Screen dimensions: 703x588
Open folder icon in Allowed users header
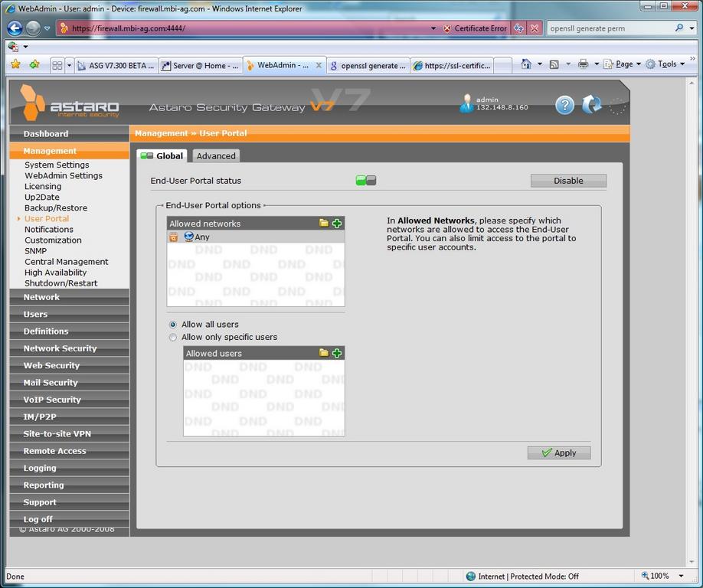tap(324, 353)
